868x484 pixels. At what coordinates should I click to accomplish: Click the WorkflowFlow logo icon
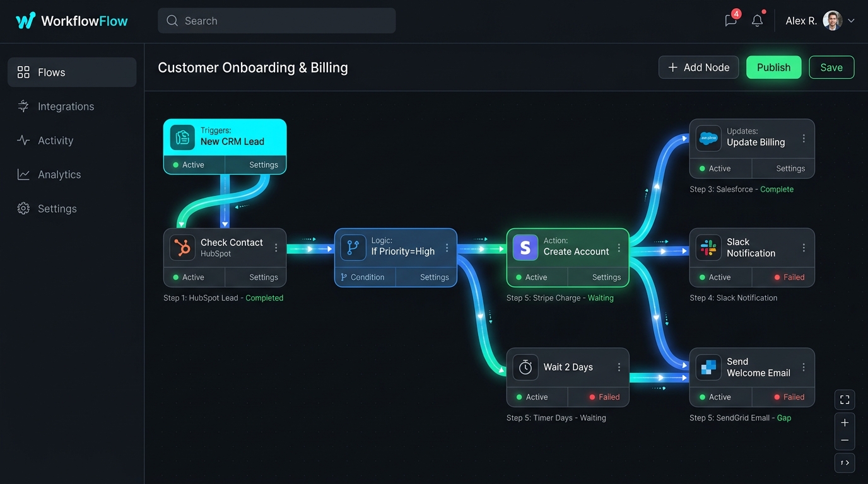(x=25, y=21)
